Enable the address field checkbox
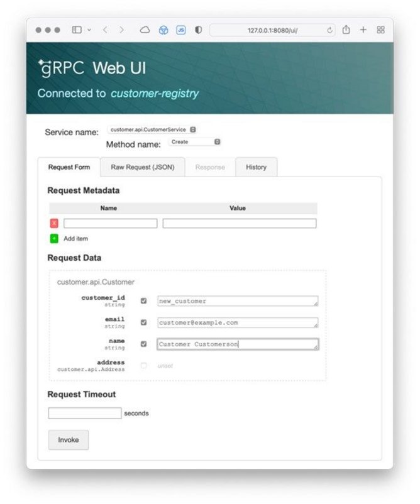The height and width of the screenshot is (504, 420). pos(144,366)
